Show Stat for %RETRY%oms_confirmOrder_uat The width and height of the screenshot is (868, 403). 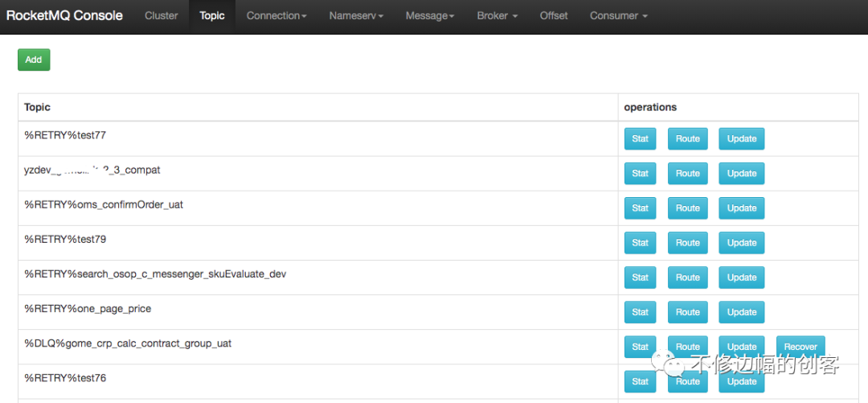[640, 208]
